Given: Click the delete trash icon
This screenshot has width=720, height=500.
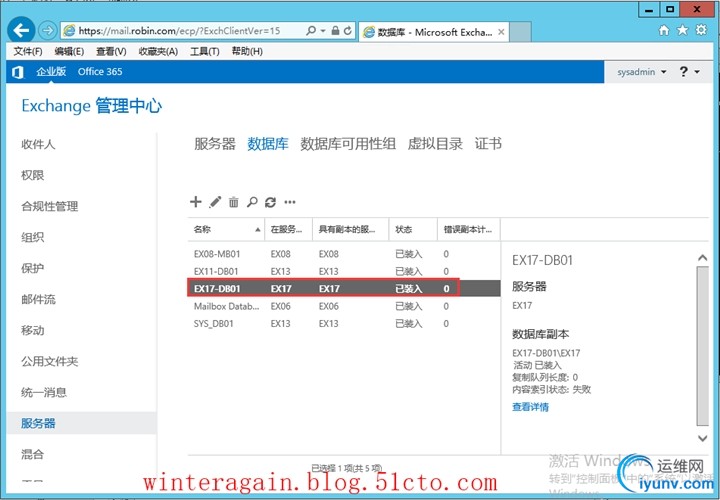Looking at the screenshot, I should coord(234,202).
